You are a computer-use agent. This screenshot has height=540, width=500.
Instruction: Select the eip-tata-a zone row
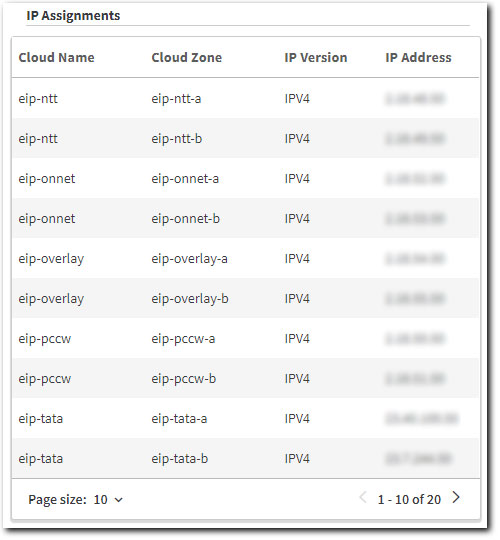click(x=246, y=418)
